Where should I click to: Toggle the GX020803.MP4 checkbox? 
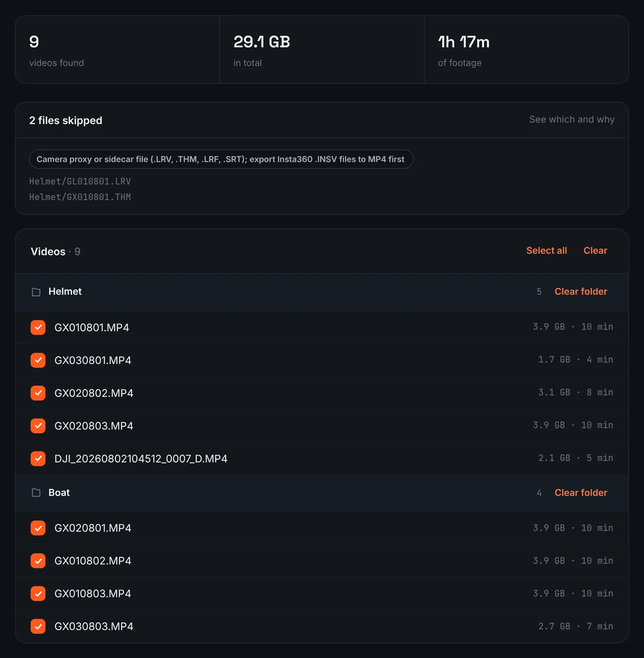point(38,426)
